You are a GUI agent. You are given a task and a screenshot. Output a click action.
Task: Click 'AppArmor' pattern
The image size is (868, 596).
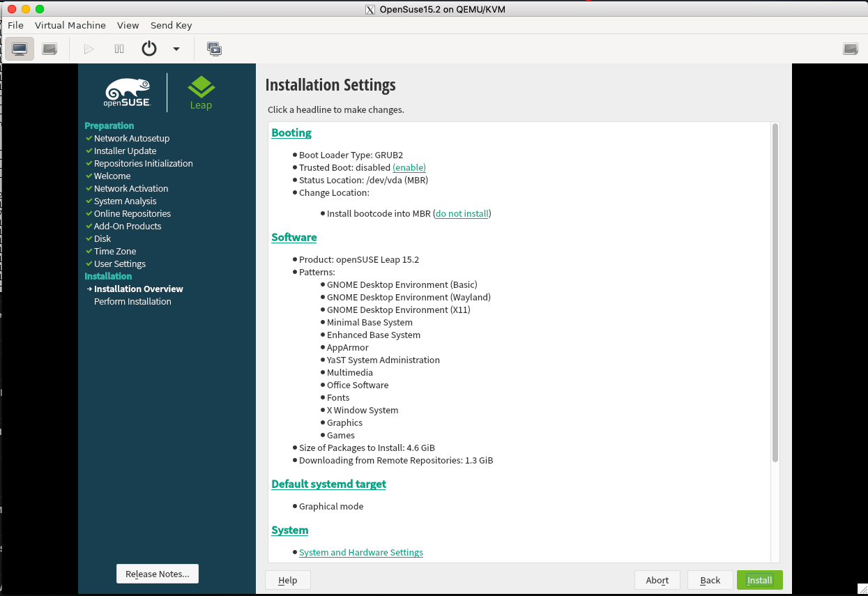348,347
